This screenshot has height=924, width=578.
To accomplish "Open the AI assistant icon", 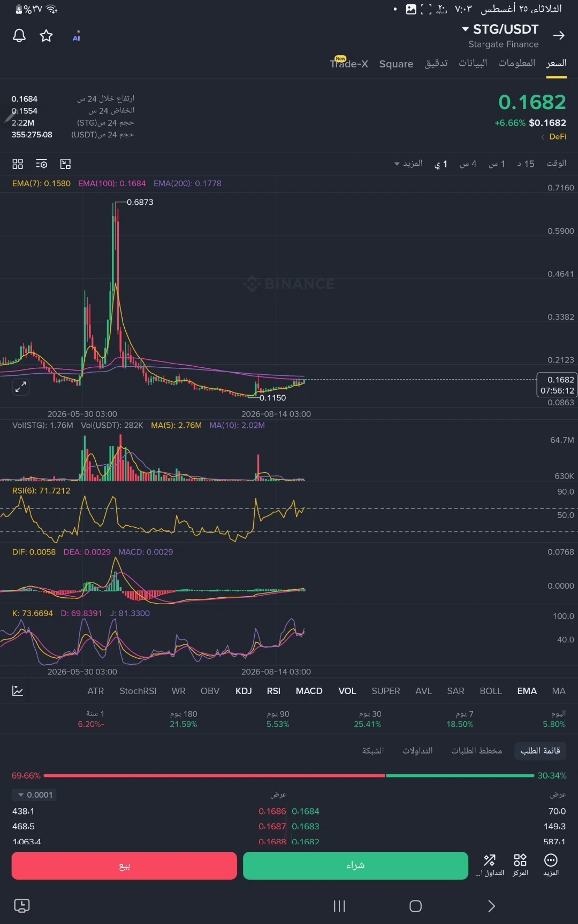I will tap(77, 36).
